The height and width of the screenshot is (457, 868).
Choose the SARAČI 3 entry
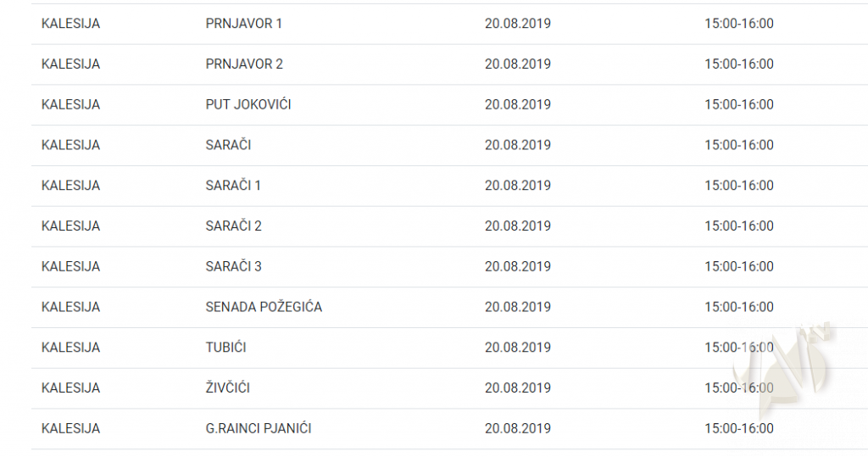[x=233, y=267]
